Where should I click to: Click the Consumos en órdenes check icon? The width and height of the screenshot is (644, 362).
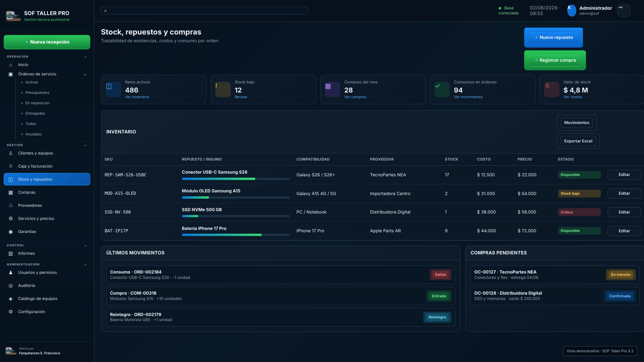442,90
